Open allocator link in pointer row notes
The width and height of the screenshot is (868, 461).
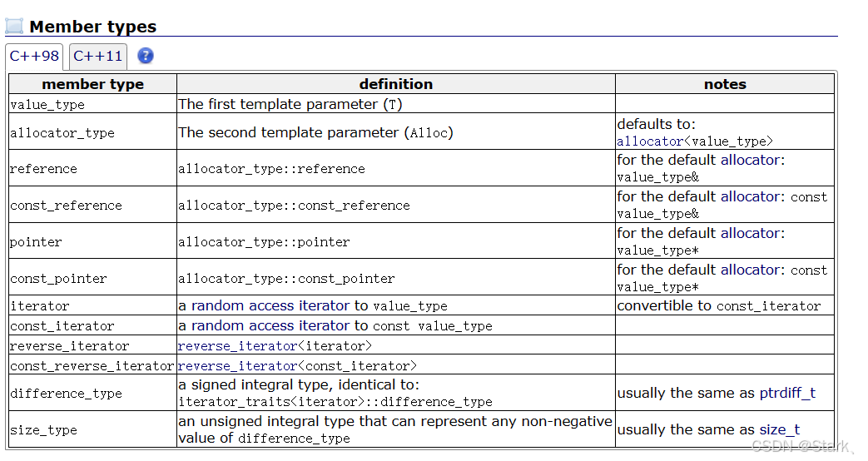750,233
